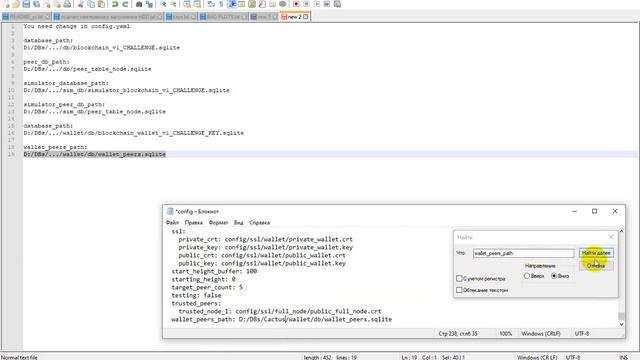Image resolution: width=640 pixels, height=360 pixels.
Task: Switch to the 'new 1' tab
Action: (x=264, y=17)
